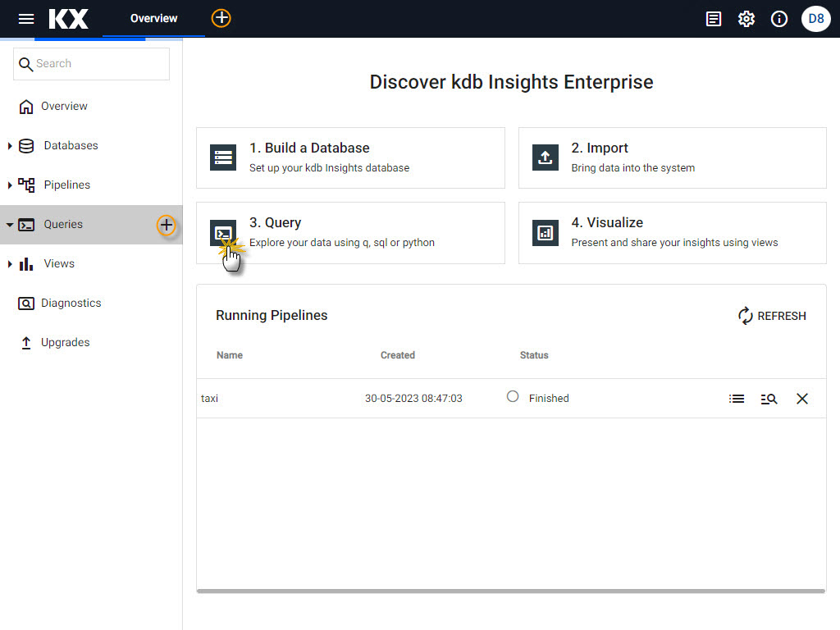Open Diagnostics from the sidebar
This screenshot has height=630, width=840.
coord(71,304)
